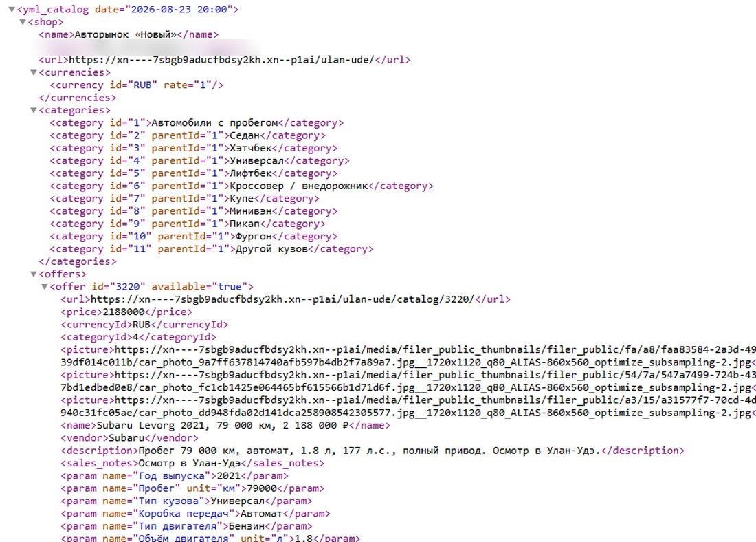Click the Тип кузова param line
This screenshot has width=756, height=542.
point(186,501)
